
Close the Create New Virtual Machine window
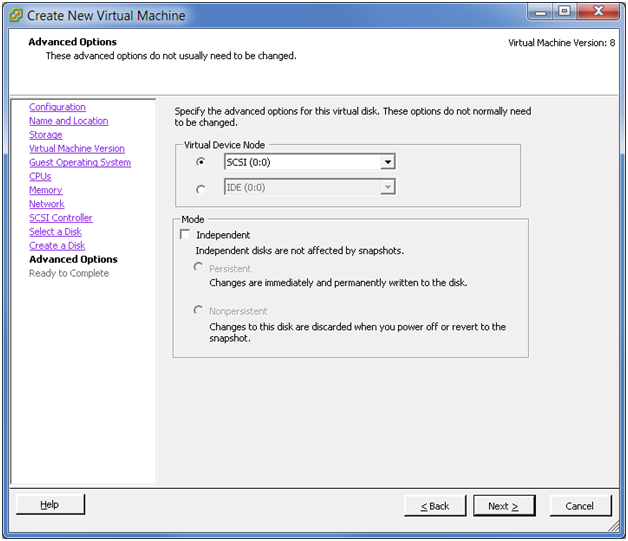[598, 11]
